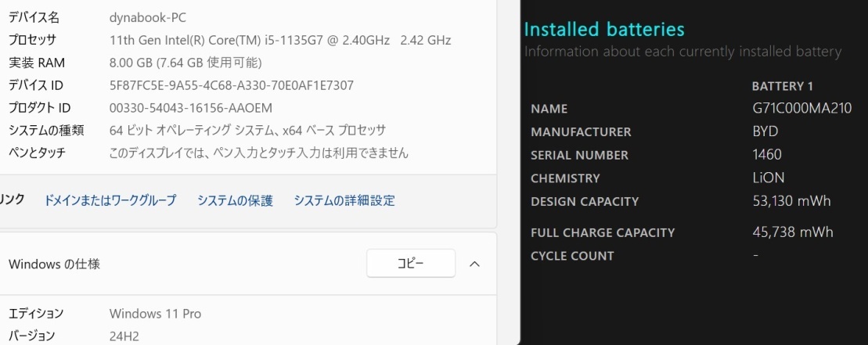This screenshot has width=868, height=345.
Task: Open the システムの詳細設定 link
Action: pyautogui.click(x=344, y=200)
